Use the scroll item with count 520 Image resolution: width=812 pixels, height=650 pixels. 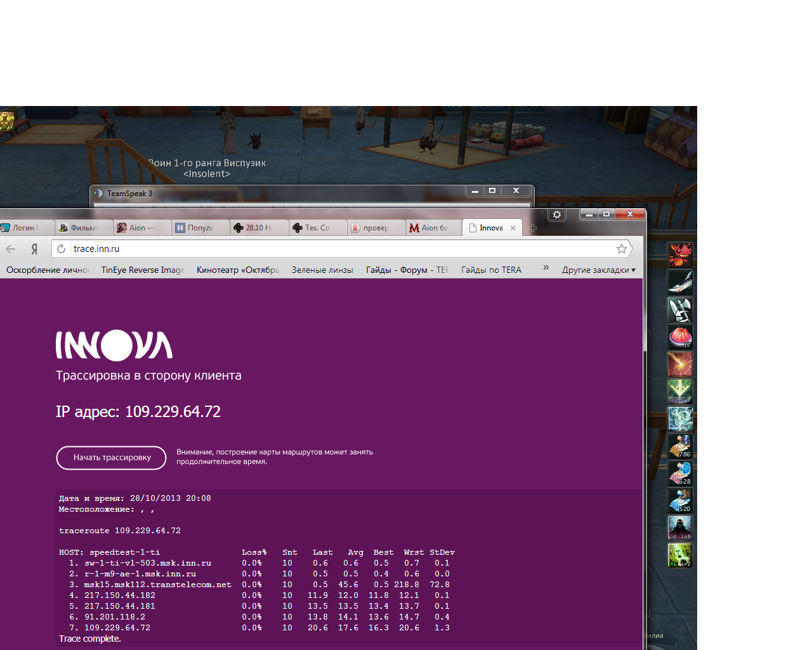click(680, 501)
